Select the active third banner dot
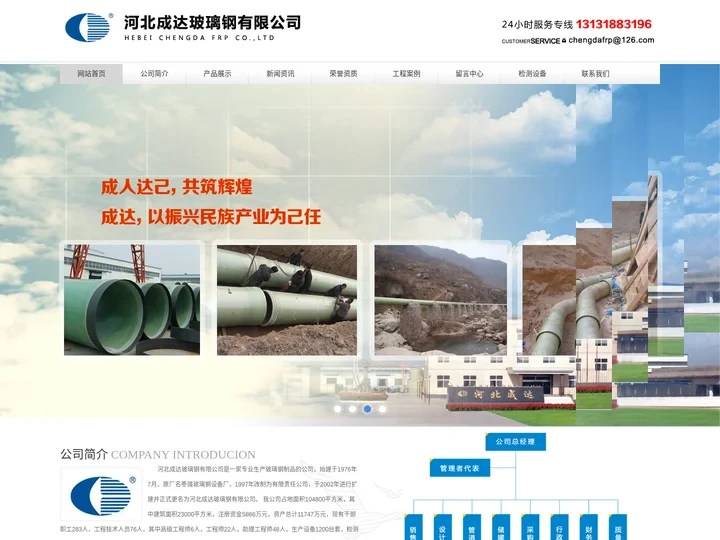720x540 pixels. (x=367, y=409)
